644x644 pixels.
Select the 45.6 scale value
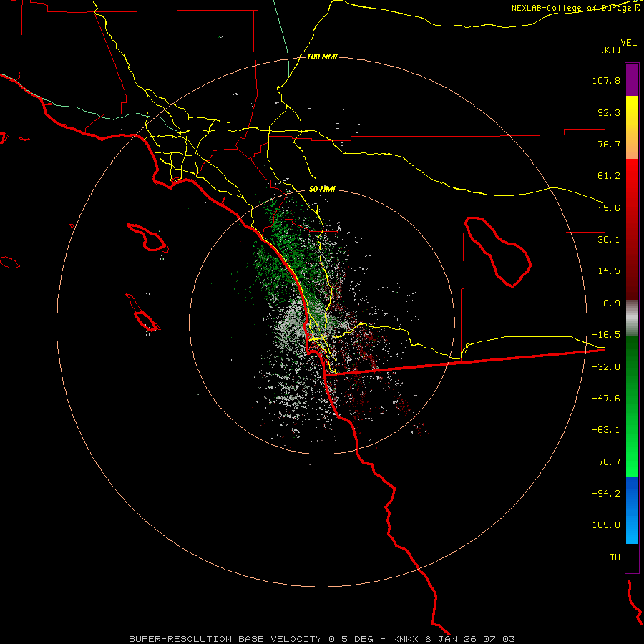609,208
